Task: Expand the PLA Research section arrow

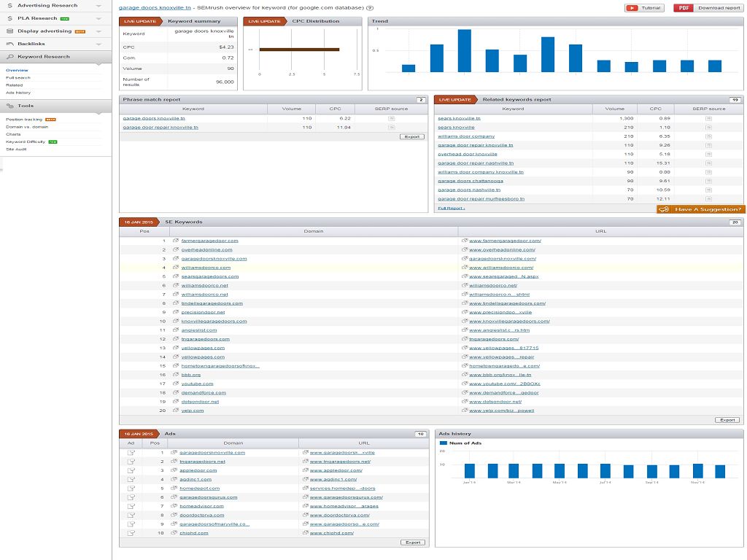Action: tap(98, 18)
